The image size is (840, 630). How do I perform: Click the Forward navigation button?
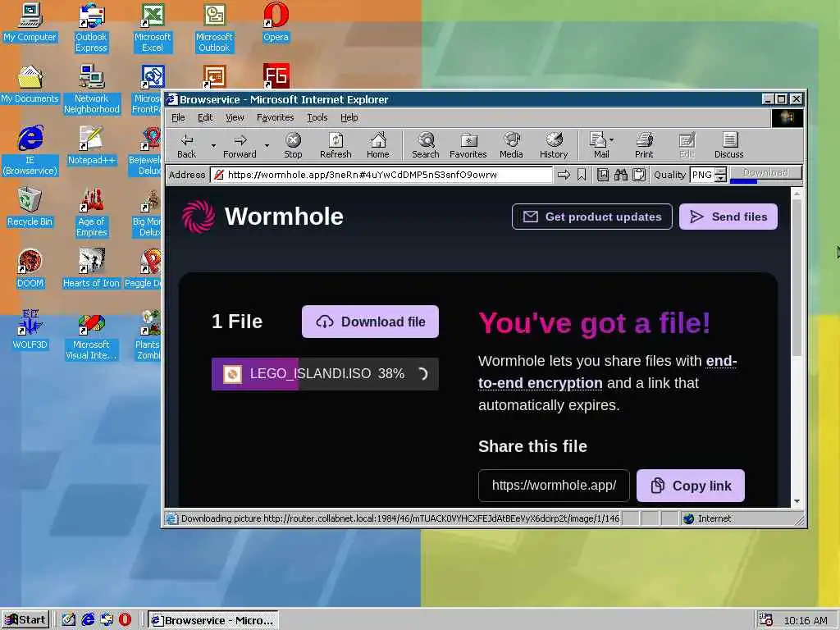(x=240, y=146)
